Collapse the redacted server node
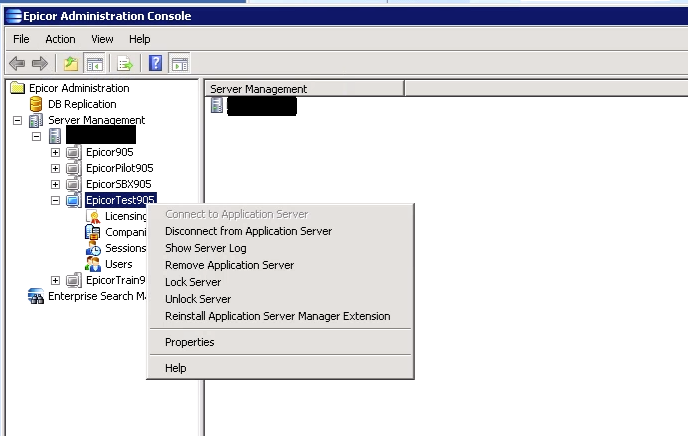Screen dimensions: 688x436 36,136
